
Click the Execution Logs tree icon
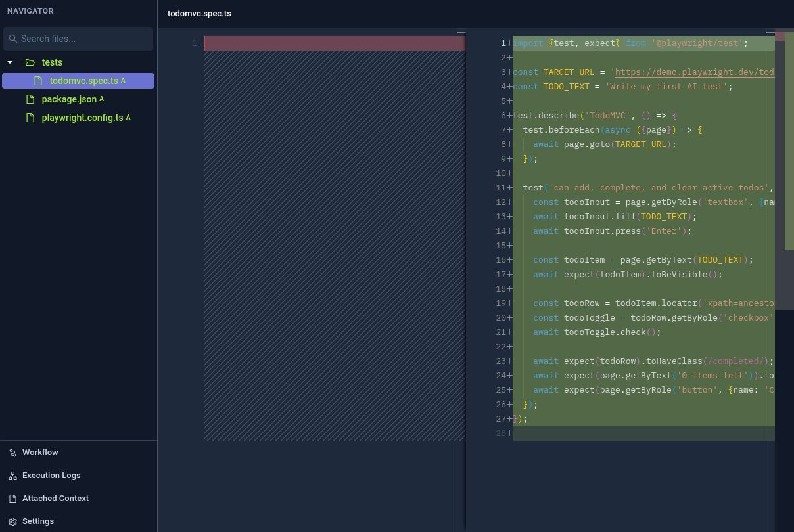[x=12, y=476]
